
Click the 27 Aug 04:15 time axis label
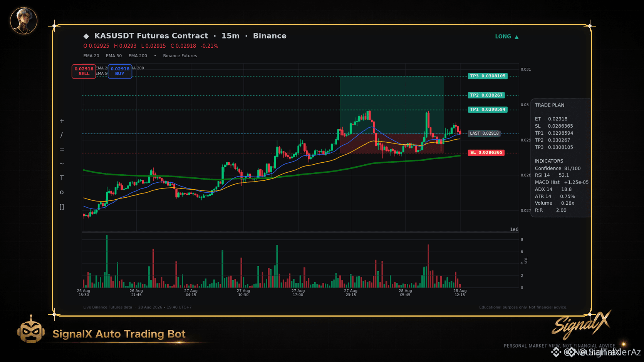pos(191,293)
